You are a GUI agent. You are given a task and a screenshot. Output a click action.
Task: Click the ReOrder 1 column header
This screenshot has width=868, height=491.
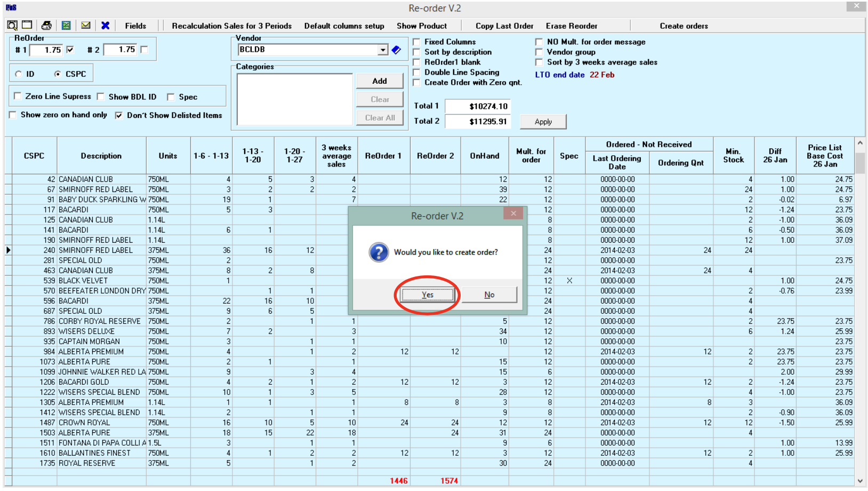(383, 156)
